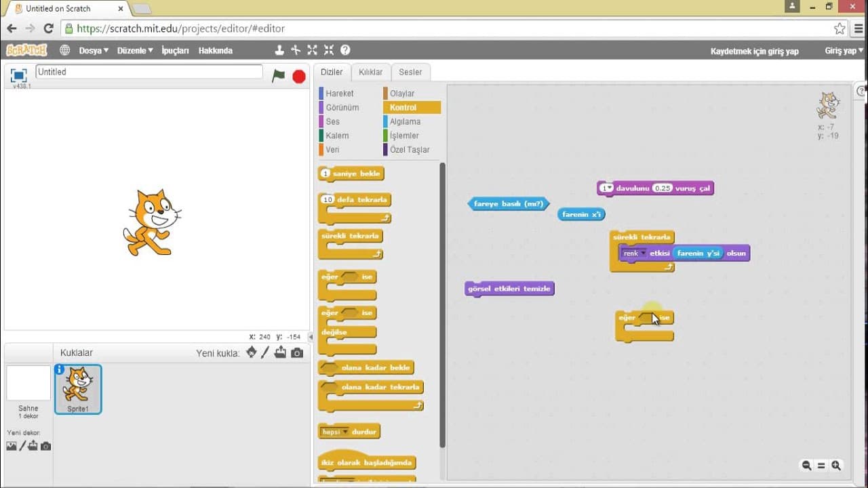Image resolution: width=868 pixels, height=488 pixels.
Task: Open the Giriş yap dropdown
Action: pyautogui.click(x=844, y=51)
